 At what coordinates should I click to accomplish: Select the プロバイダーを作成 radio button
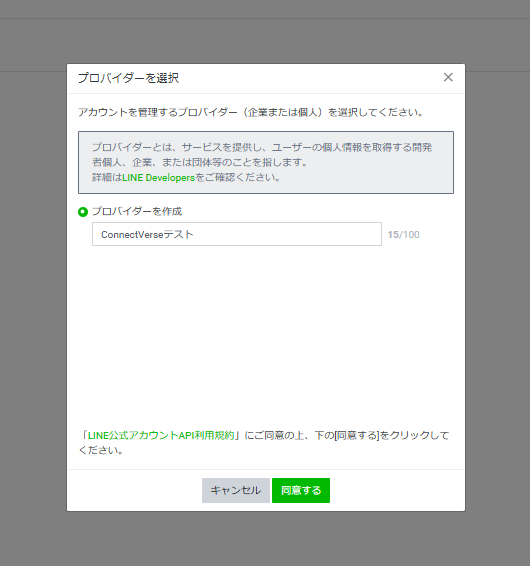coord(83,212)
